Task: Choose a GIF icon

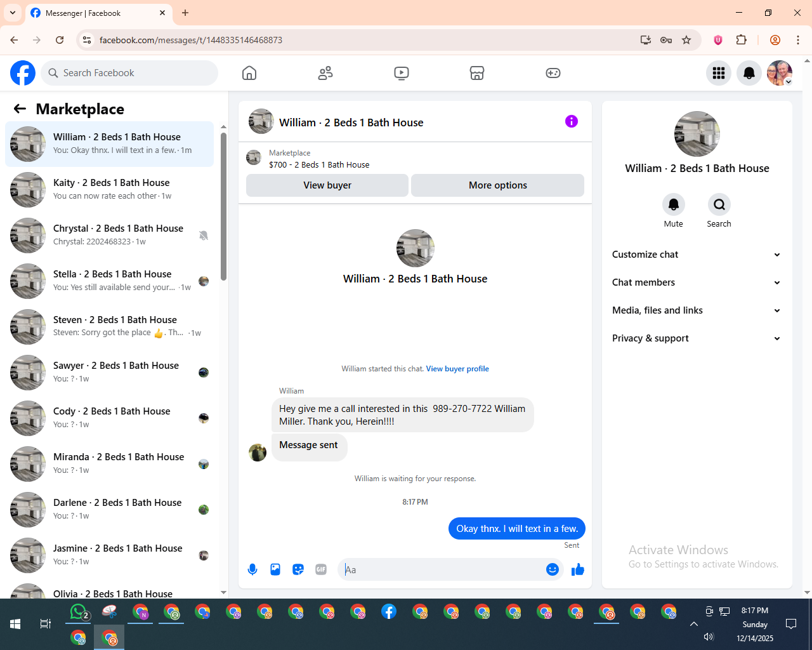Action: (x=321, y=569)
